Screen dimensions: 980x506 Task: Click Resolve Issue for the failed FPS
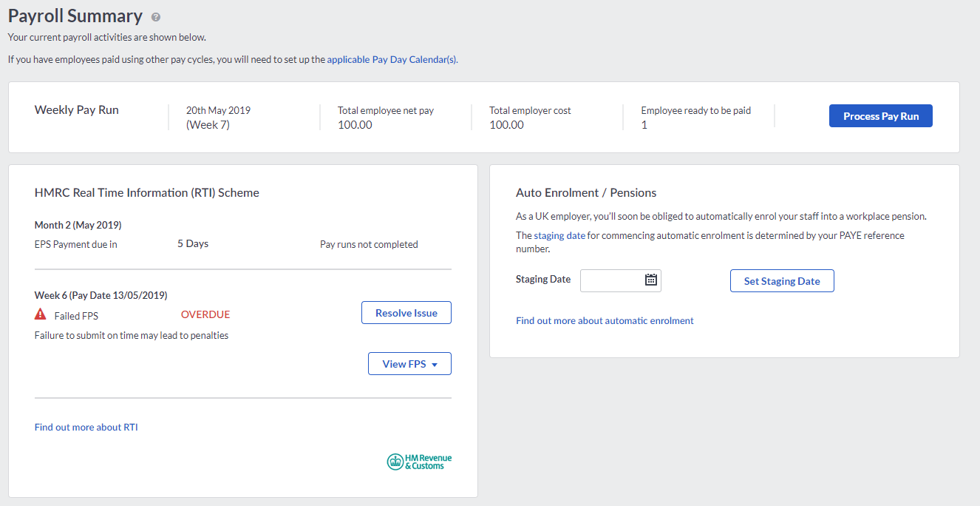(x=406, y=313)
